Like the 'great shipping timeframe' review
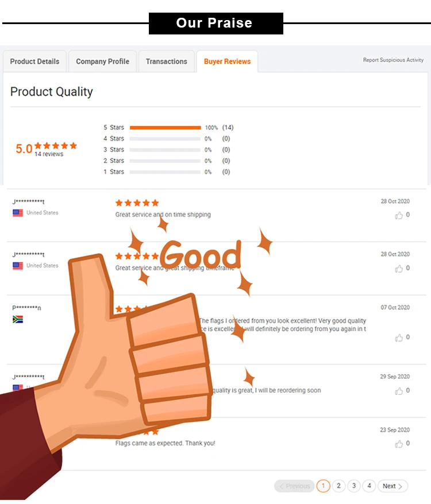This screenshot has width=431, height=504. point(399,268)
